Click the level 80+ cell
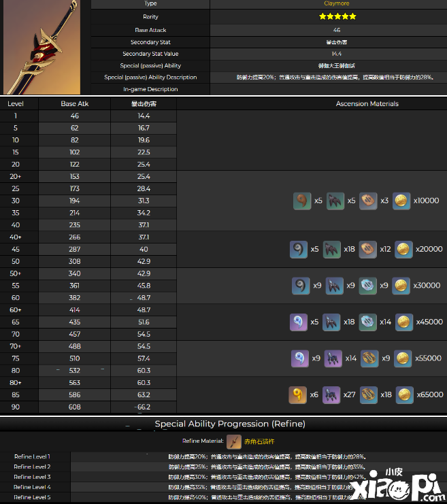The image size is (447, 504). [x=16, y=383]
